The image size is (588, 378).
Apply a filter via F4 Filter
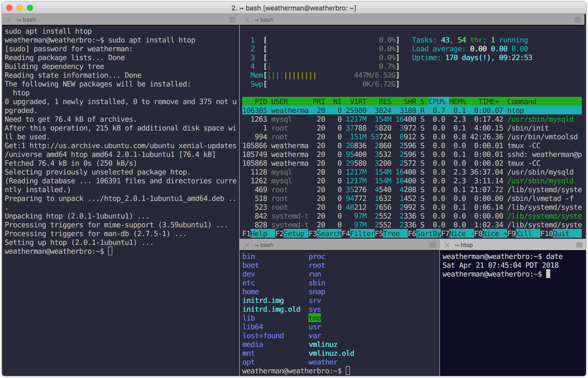point(357,234)
